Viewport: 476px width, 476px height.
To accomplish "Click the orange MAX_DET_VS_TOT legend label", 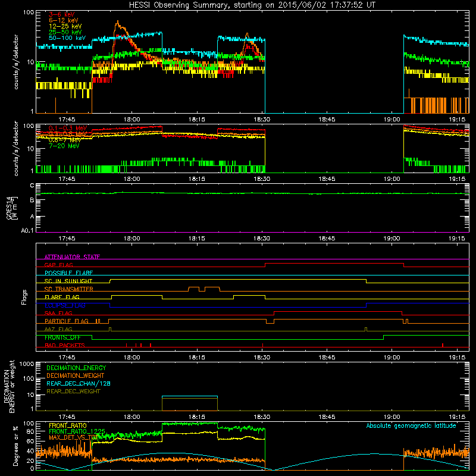I will point(73,438).
